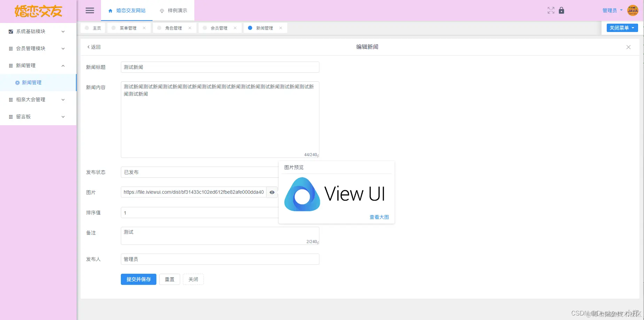
Task: Click the hamburger menu icon to collapse sidebar
Action: [x=90, y=10]
